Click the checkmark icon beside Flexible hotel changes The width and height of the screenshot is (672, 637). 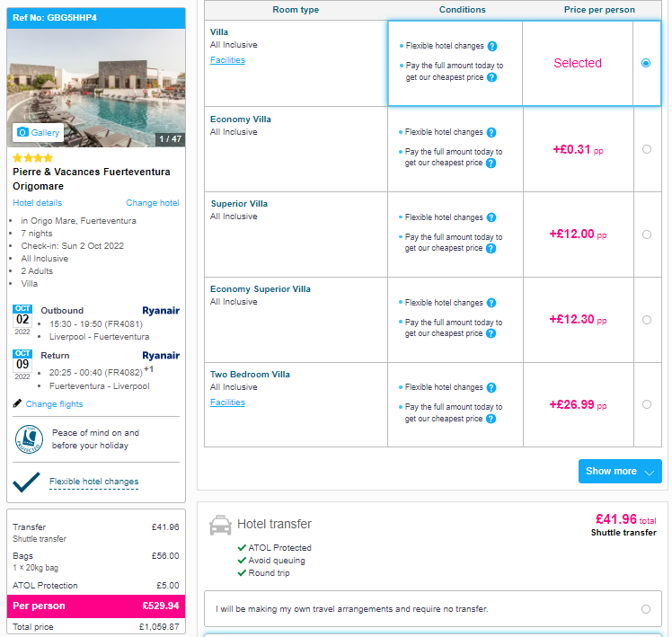[x=26, y=482]
